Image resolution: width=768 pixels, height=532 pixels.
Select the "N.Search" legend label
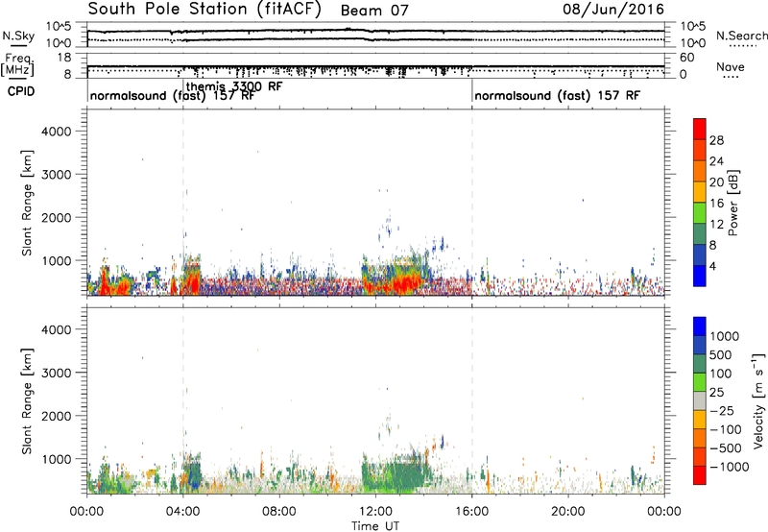point(741,36)
